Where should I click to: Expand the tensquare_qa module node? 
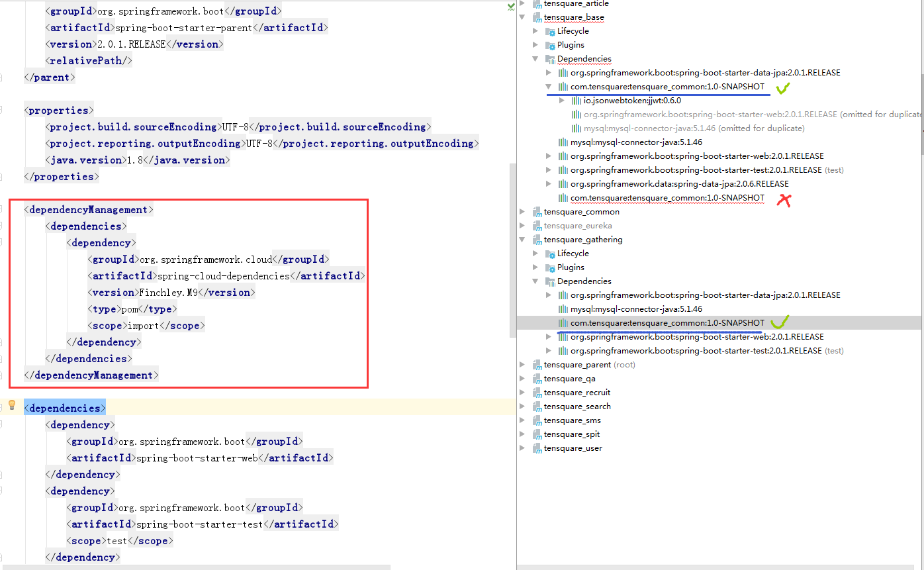click(522, 379)
